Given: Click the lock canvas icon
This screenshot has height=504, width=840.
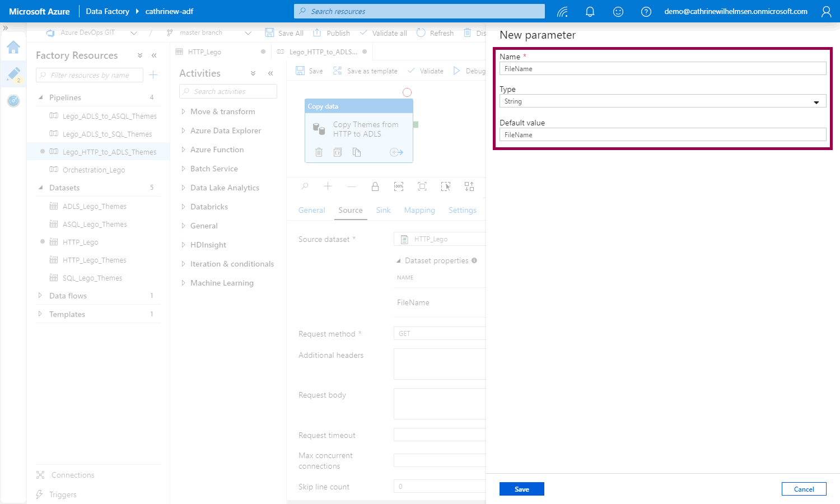Looking at the screenshot, I should (x=375, y=186).
